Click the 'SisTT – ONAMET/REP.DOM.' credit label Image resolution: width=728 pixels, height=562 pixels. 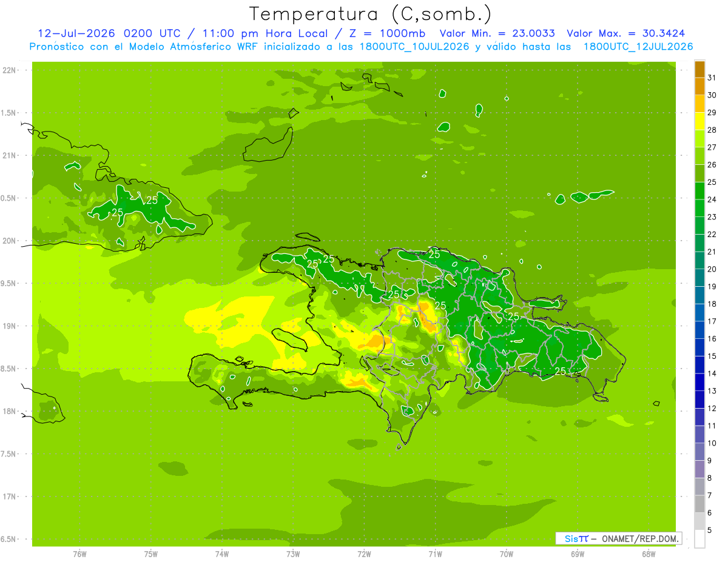coord(619,538)
